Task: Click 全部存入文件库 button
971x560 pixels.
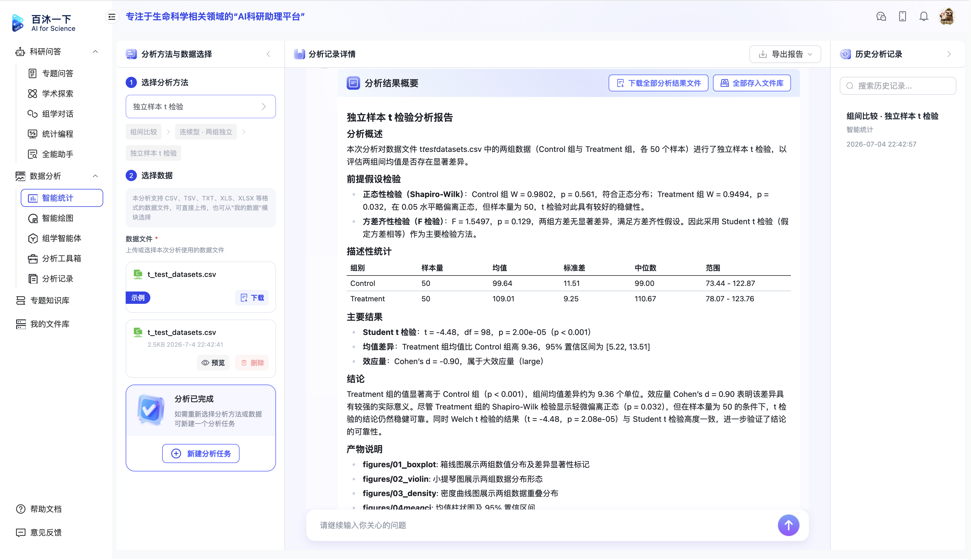Action: tap(752, 83)
